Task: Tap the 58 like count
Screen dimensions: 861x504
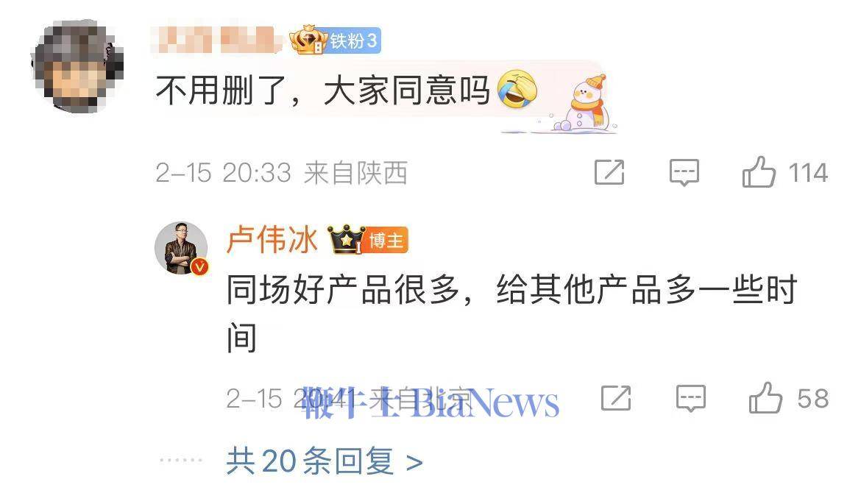Action: 812,399
